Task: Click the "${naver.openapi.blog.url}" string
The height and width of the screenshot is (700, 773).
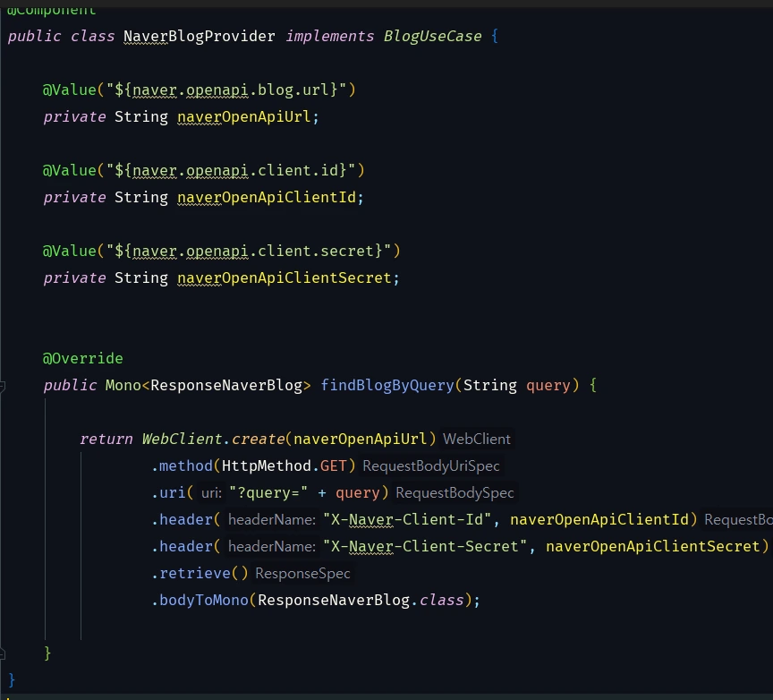Action: coord(226,90)
